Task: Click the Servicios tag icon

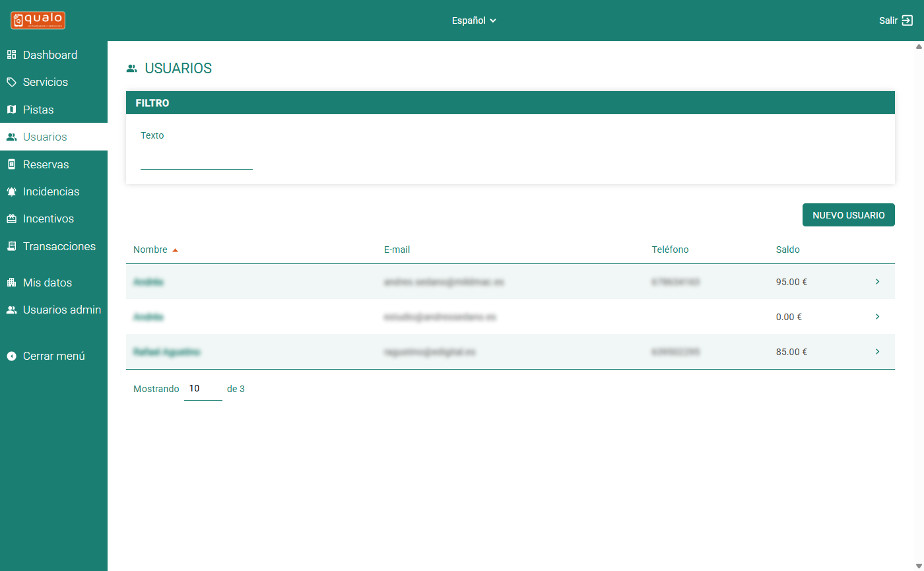Action: [11, 83]
